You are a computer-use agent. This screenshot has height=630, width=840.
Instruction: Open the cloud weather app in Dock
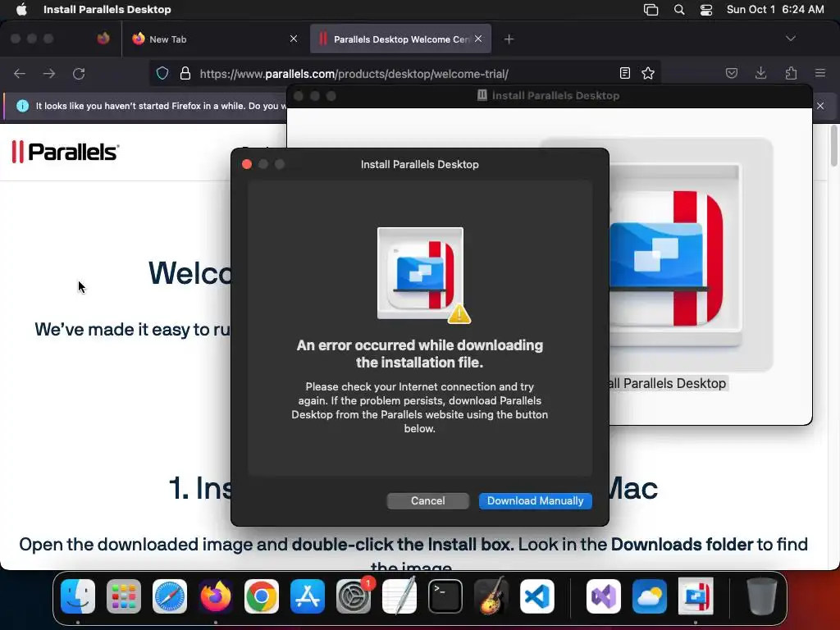coord(650,596)
